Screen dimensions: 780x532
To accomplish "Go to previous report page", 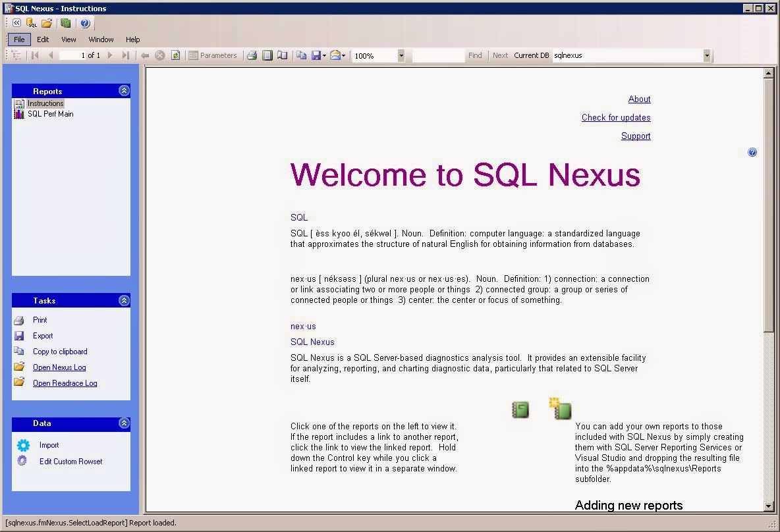I will (50, 55).
